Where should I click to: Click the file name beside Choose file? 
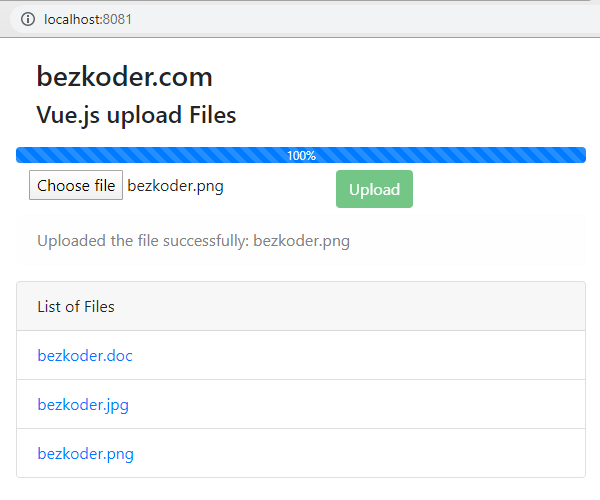tap(175, 186)
